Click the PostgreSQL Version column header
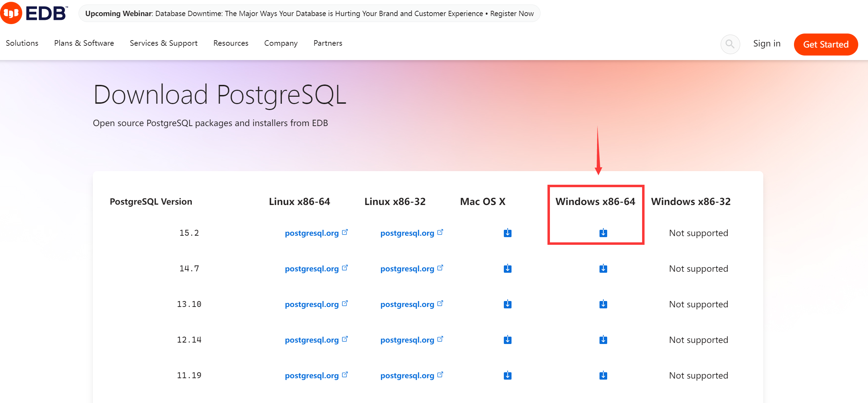Image resolution: width=868 pixels, height=403 pixels. pos(151,201)
